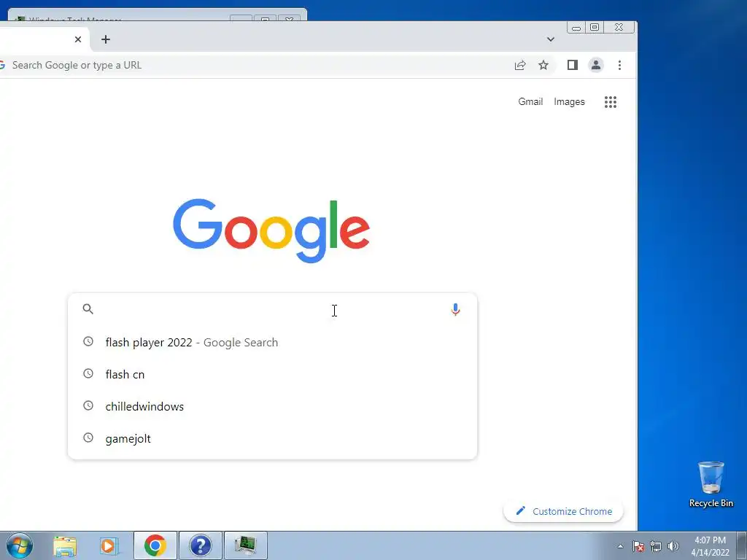
Task: Click the magnifier search icon
Action: [88, 309]
